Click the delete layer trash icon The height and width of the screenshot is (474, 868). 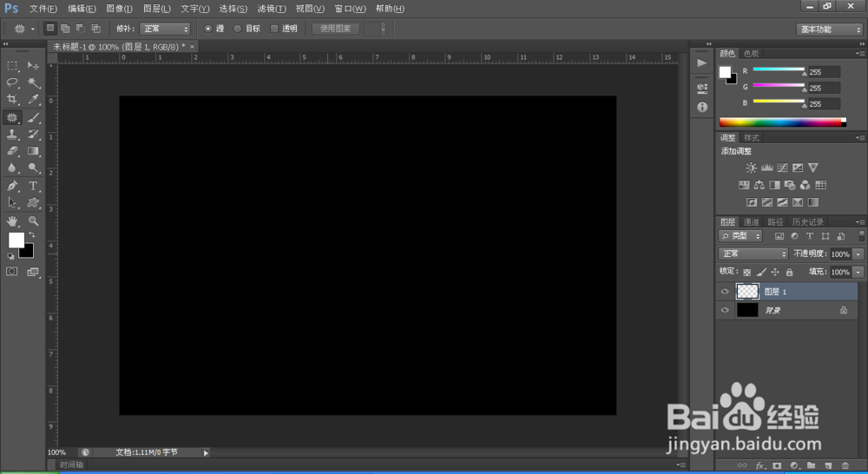click(845, 465)
